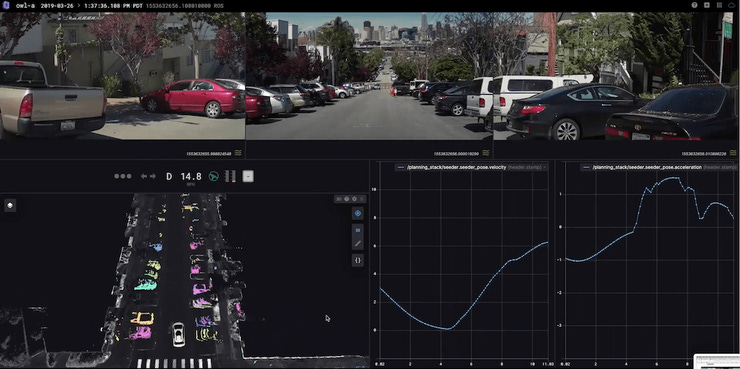This screenshot has width=740, height=369.
Task: Open the right camera panel's yellow settings icon
Action: pos(733,153)
